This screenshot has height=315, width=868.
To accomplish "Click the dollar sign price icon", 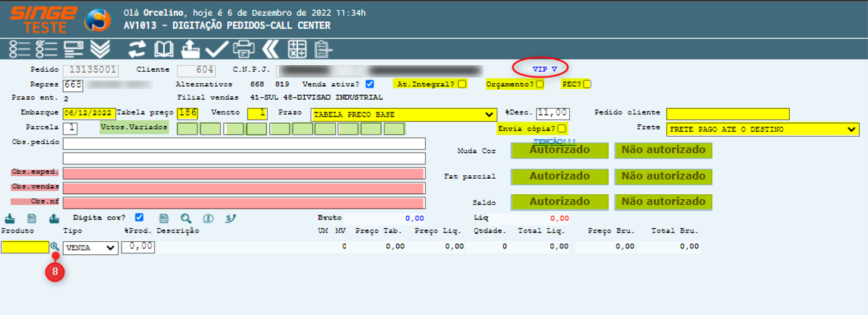I will (230, 217).
